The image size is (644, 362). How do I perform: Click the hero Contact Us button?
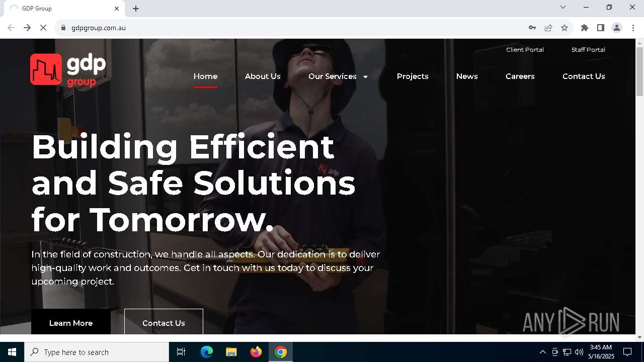(x=164, y=322)
